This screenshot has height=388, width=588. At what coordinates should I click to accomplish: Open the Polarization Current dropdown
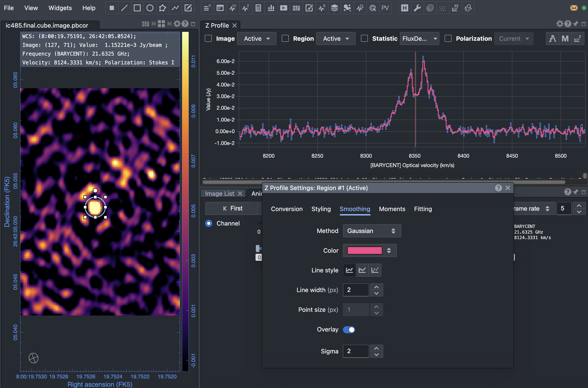pos(514,39)
